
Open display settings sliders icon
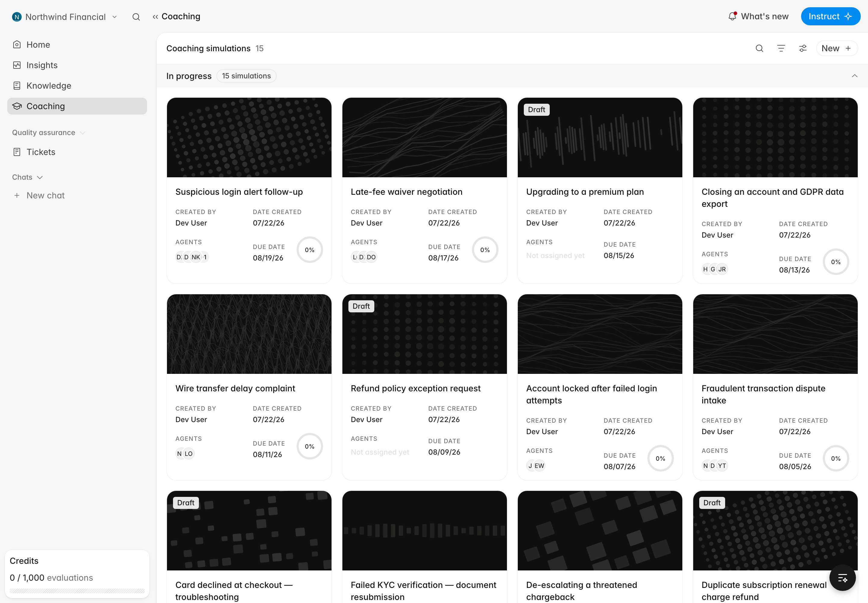[x=803, y=48]
